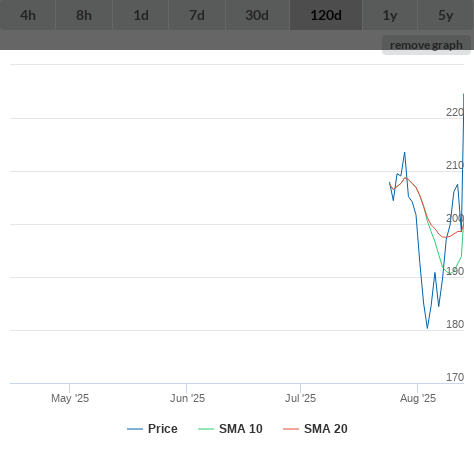
Task: Click the 220 price axis label
Action: pos(455,112)
